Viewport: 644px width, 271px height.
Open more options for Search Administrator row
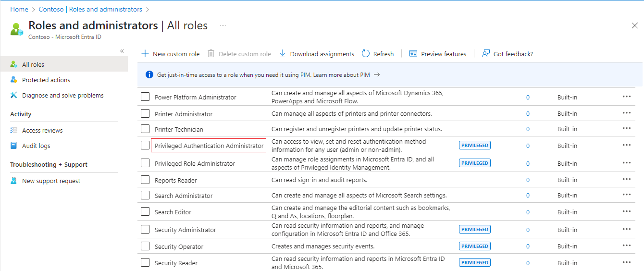[x=627, y=195]
